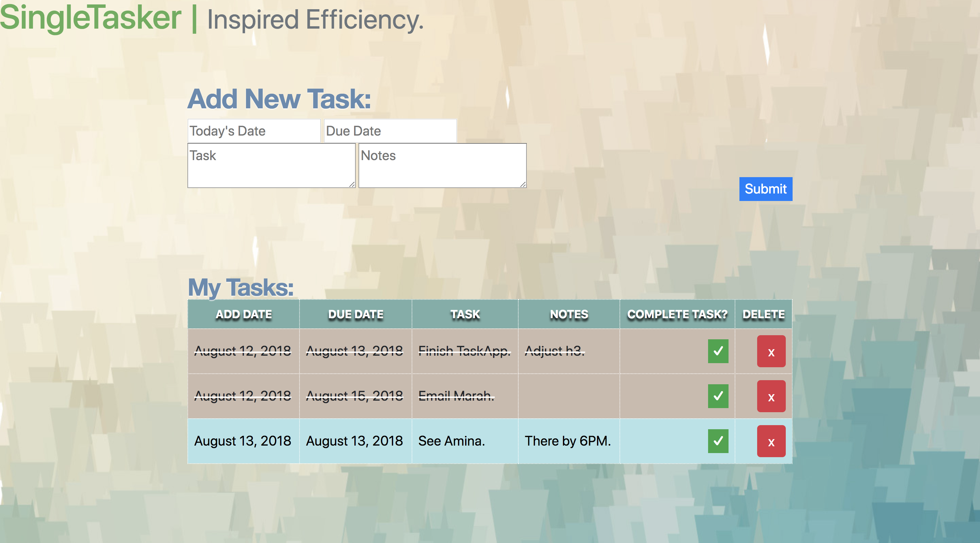Delete the 'See Amina.' task
The height and width of the screenshot is (543, 980).
(x=771, y=441)
